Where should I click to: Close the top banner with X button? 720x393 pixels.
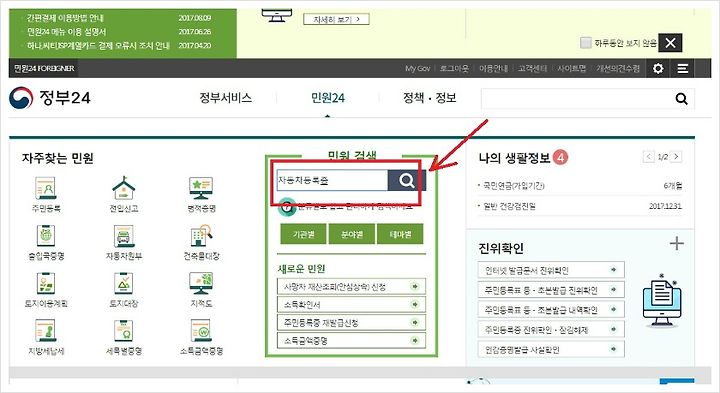(x=670, y=43)
